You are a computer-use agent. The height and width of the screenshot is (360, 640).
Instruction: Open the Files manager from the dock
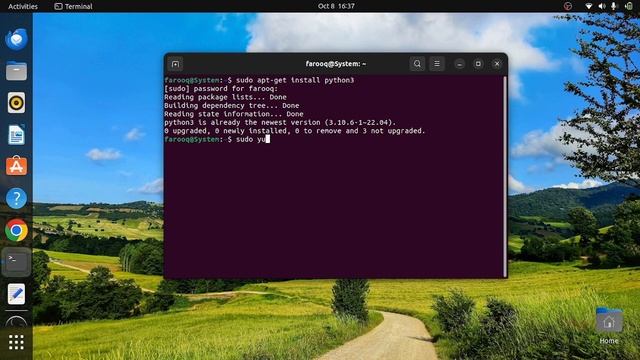(x=16, y=71)
